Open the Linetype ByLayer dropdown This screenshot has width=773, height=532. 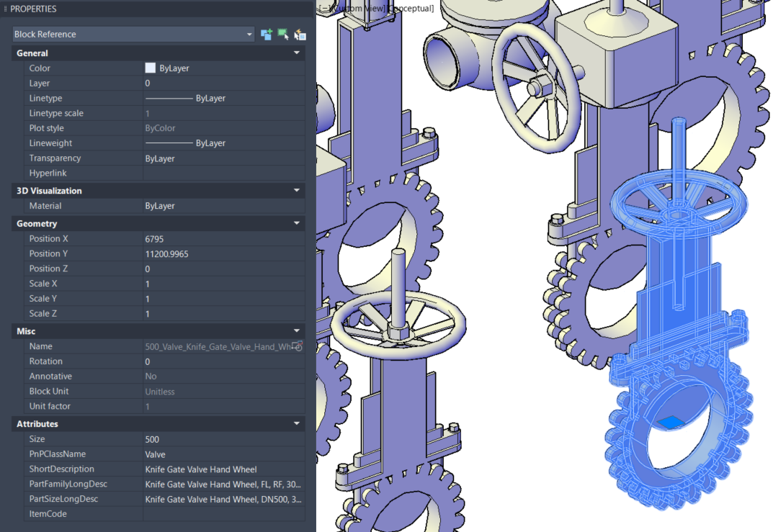[224, 98]
